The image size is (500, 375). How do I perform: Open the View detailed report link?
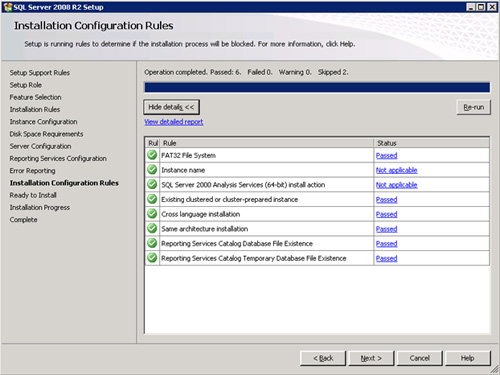coord(174,122)
